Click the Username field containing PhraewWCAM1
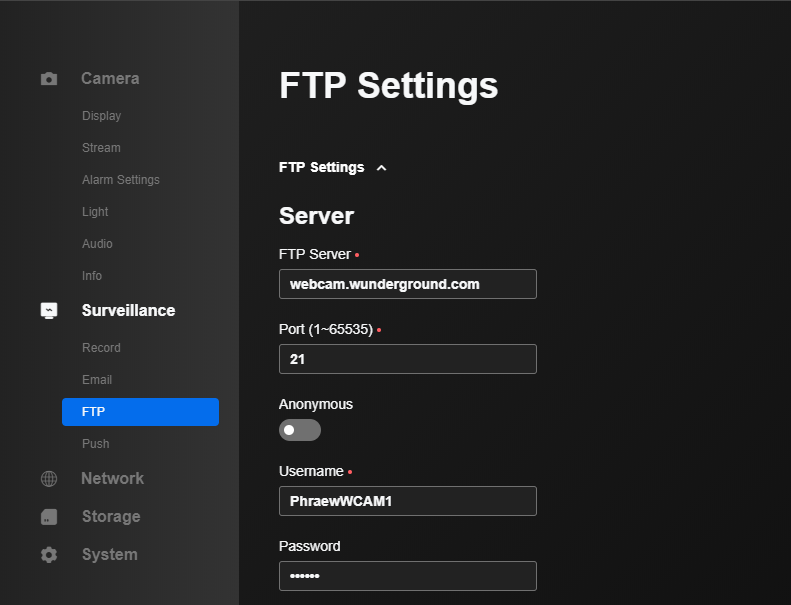Image resolution: width=791 pixels, height=605 pixels. [408, 501]
